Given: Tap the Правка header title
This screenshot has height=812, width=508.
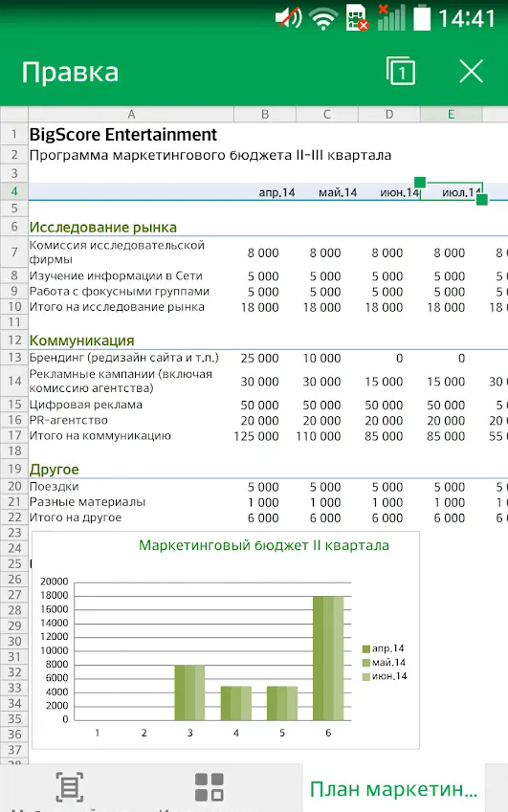Looking at the screenshot, I should tap(71, 72).
